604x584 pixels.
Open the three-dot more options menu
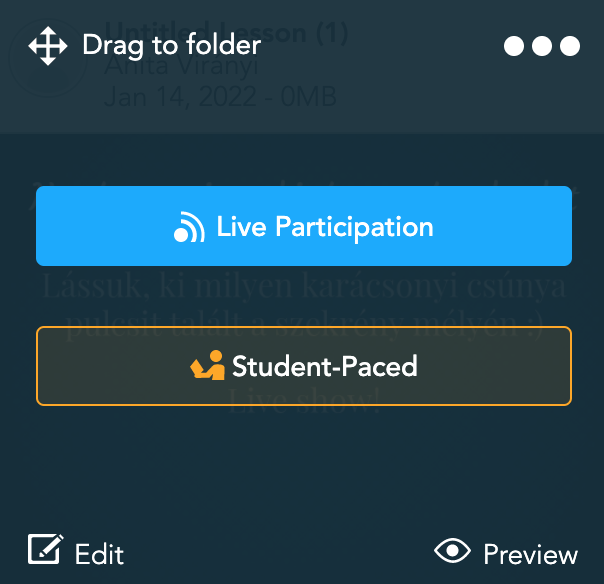click(x=542, y=46)
